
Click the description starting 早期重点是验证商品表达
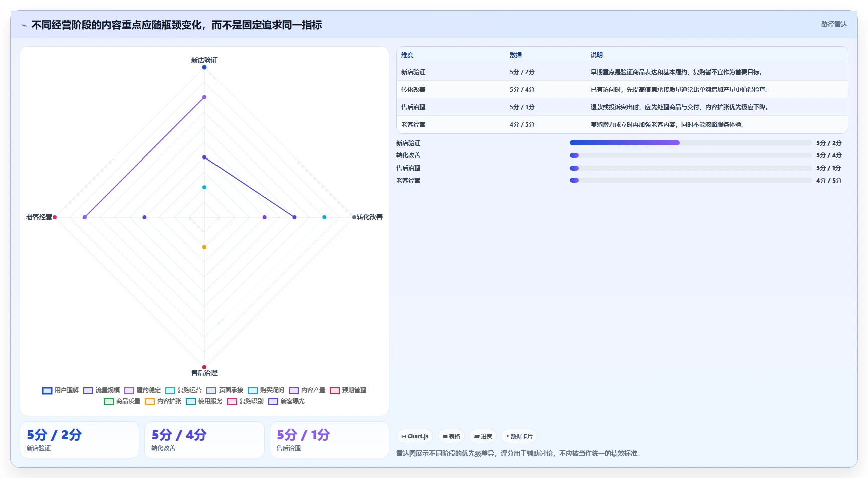678,72
